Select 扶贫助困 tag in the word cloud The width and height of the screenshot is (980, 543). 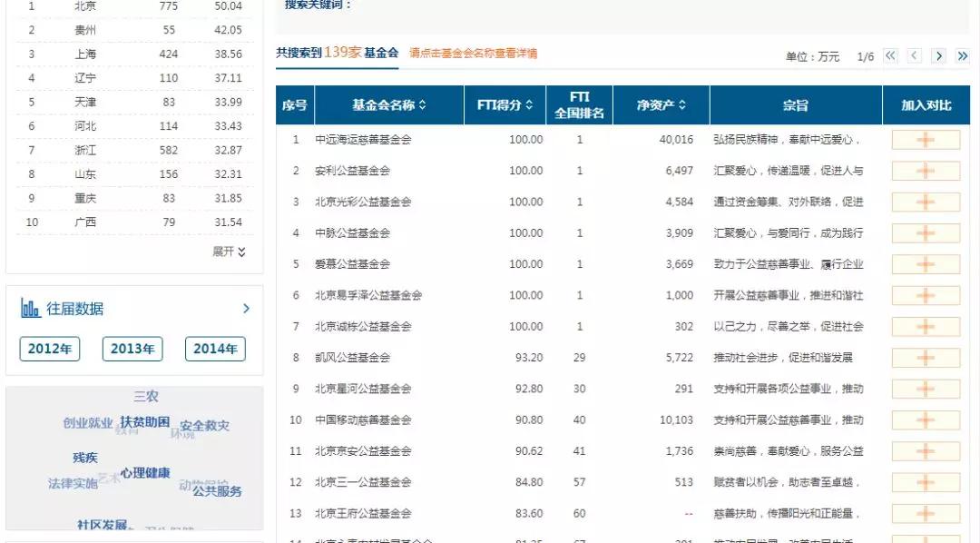pos(145,422)
